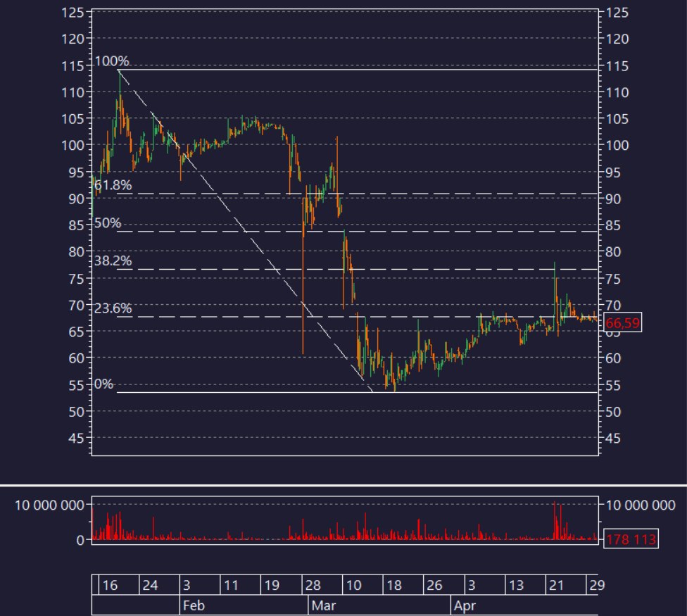Click 45 on the right price axis
Image resolution: width=687 pixels, height=616 pixels.
(x=613, y=438)
